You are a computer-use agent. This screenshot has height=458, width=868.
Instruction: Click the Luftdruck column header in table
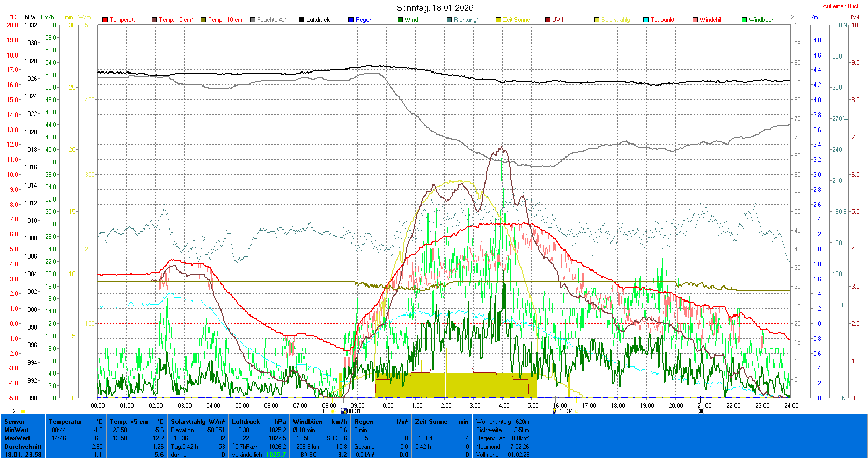pyautogui.click(x=246, y=422)
